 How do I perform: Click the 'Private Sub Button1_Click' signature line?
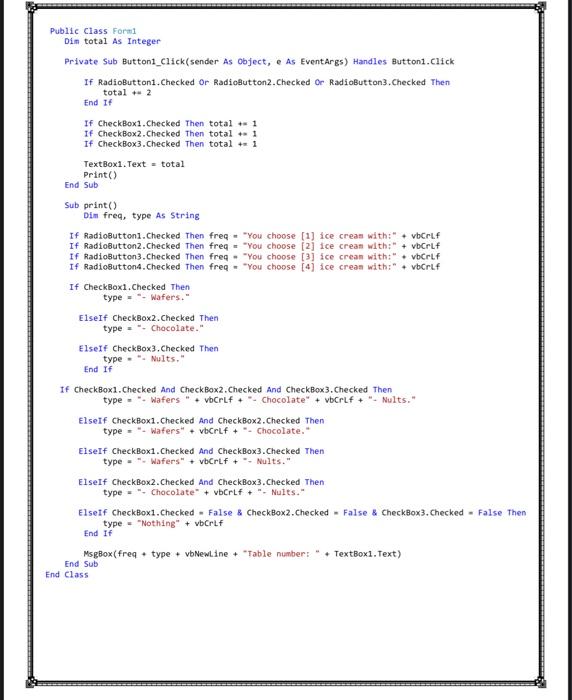click(x=259, y=62)
